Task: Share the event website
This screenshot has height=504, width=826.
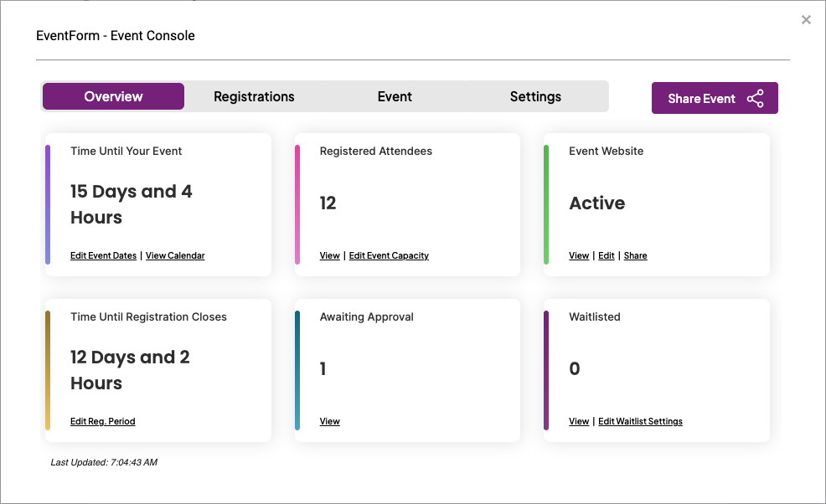Action: [x=635, y=255]
